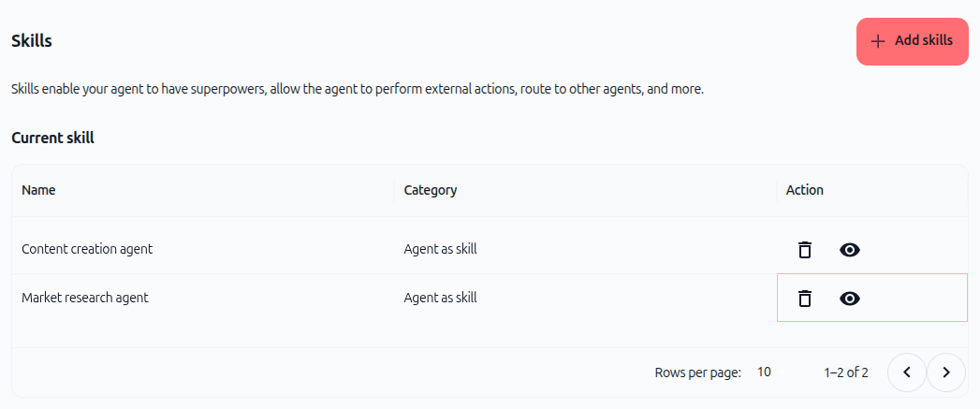Sort by the Name column header
The height and width of the screenshot is (409, 980).
coord(38,190)
